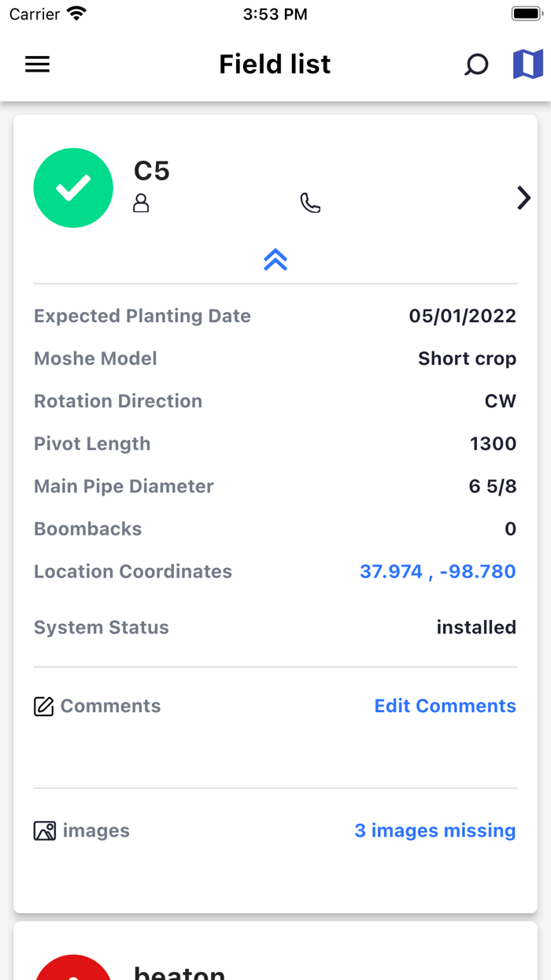Select the System Status installed value
This screenshot has height=980, width=551.
[476, 627]
